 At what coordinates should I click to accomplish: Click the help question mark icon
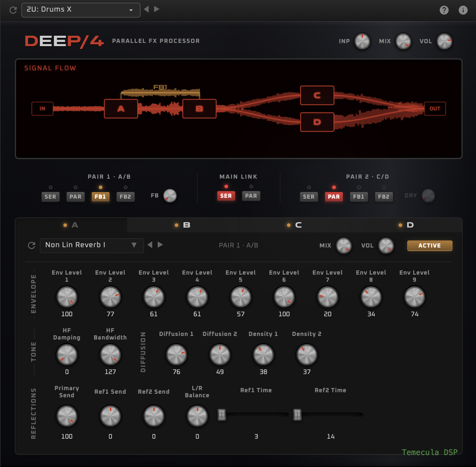(444, 10)
